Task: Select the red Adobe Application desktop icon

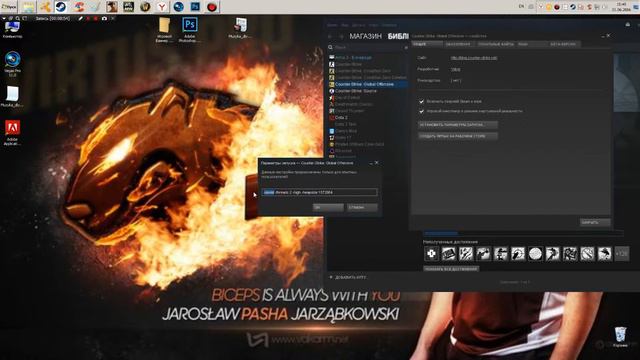Action: pos(12,133)
